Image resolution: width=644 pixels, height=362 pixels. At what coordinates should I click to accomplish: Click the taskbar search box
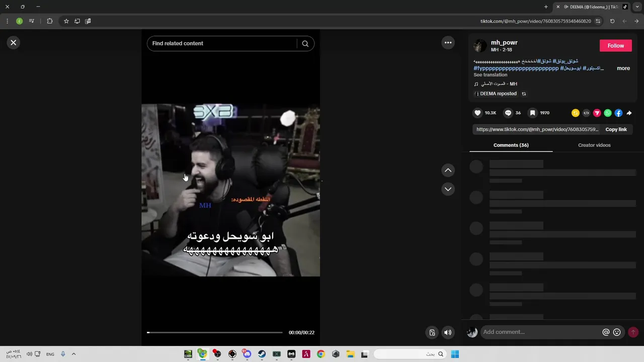point(410,354)
